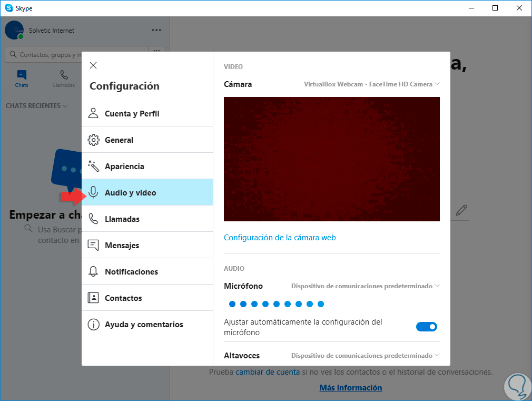Open Apariencia settings section

click(x=147, y=166)
